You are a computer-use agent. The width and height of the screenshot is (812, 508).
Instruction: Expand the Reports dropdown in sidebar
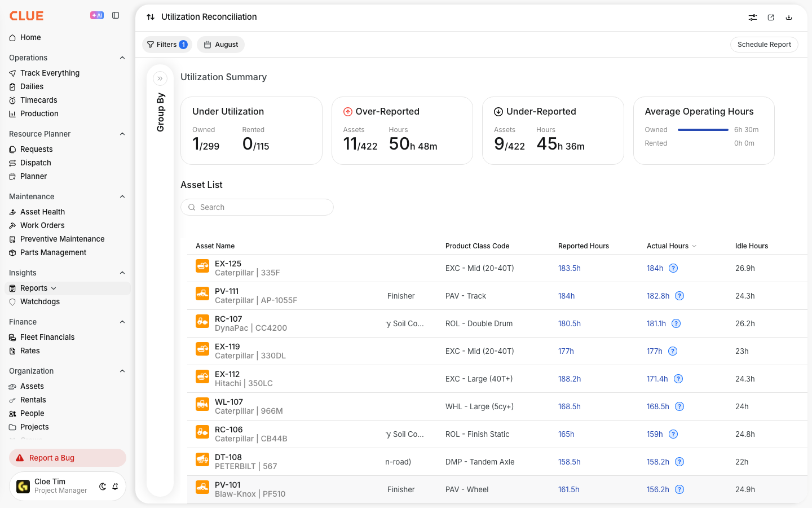[54, 288]
